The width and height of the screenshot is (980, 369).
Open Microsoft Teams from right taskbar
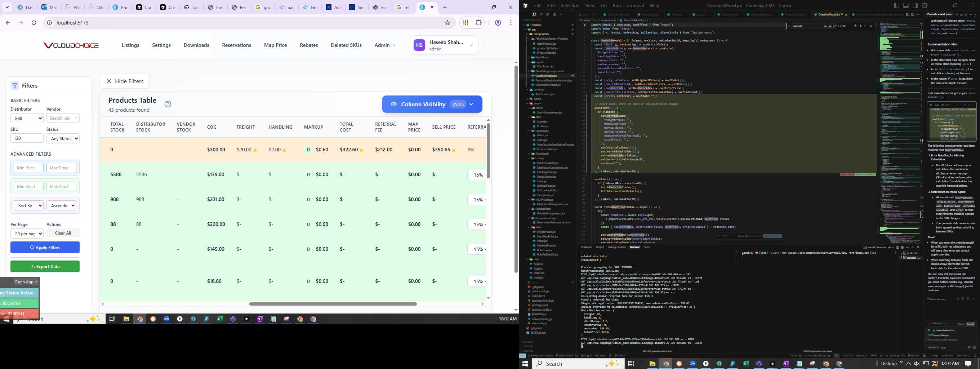pos(759,364)
